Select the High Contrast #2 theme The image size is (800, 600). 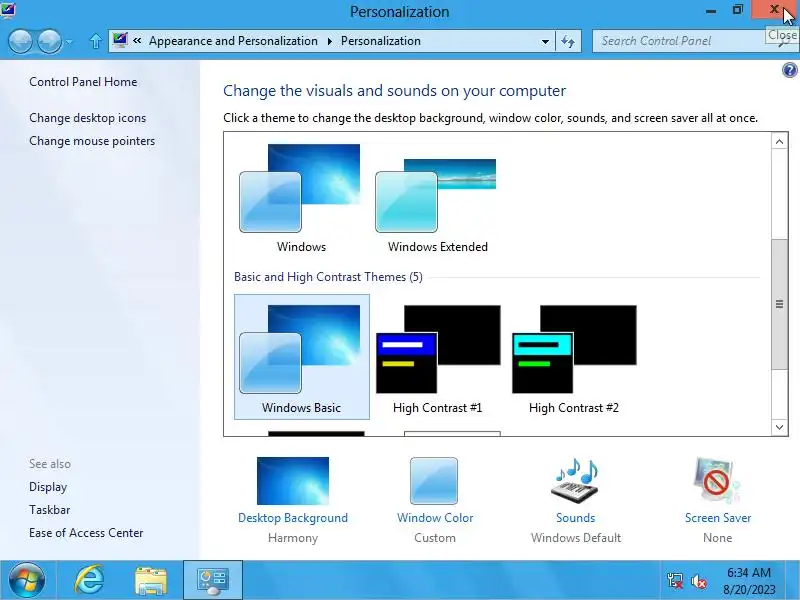pyautogui.click(x=573, y=357)
